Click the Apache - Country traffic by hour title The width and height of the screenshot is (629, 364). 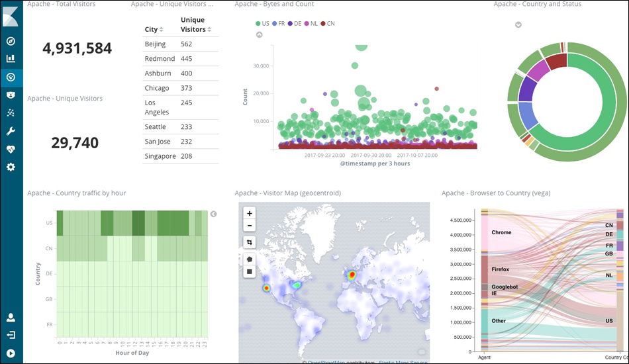tap(77, 193)
